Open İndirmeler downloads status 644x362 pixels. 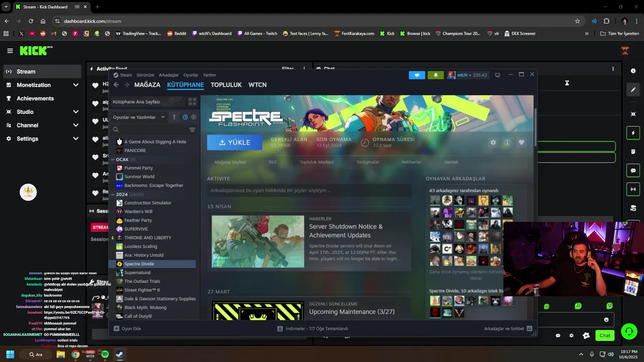pos(312,328)
